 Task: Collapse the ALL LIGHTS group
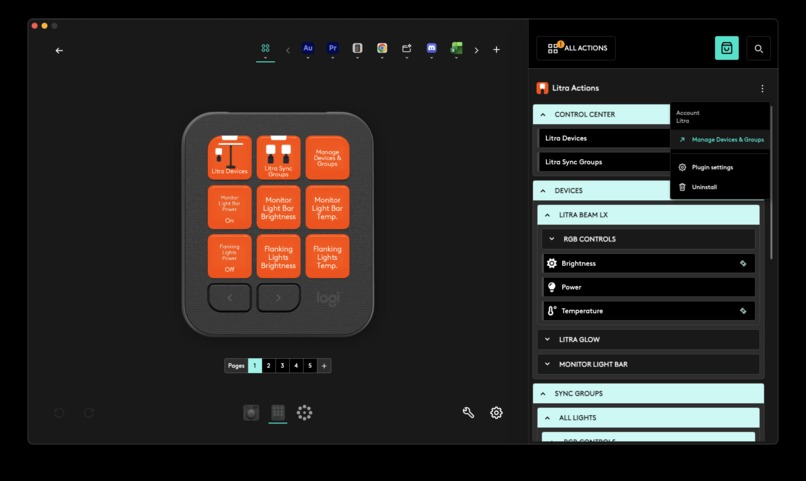tap(648, 417)
